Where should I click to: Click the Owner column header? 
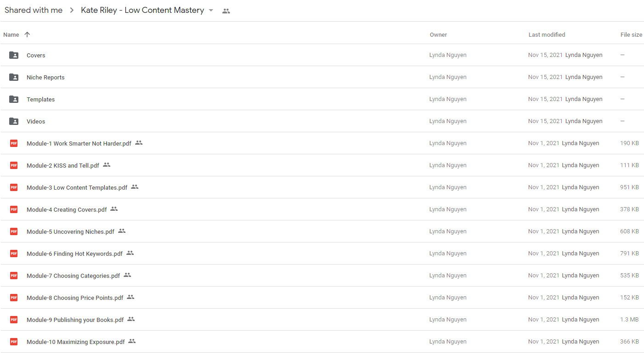[x=438, y=35]
